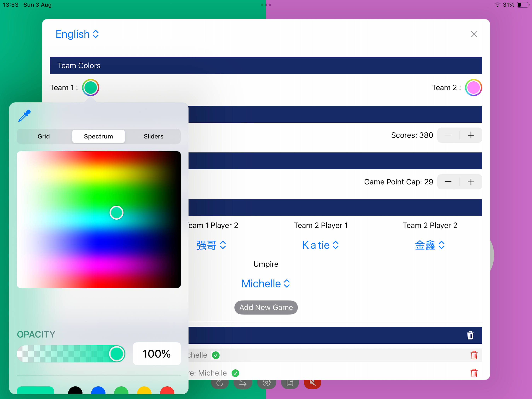
Task: Pick a color with the eyedropper tool
Action: pos(24,116)
